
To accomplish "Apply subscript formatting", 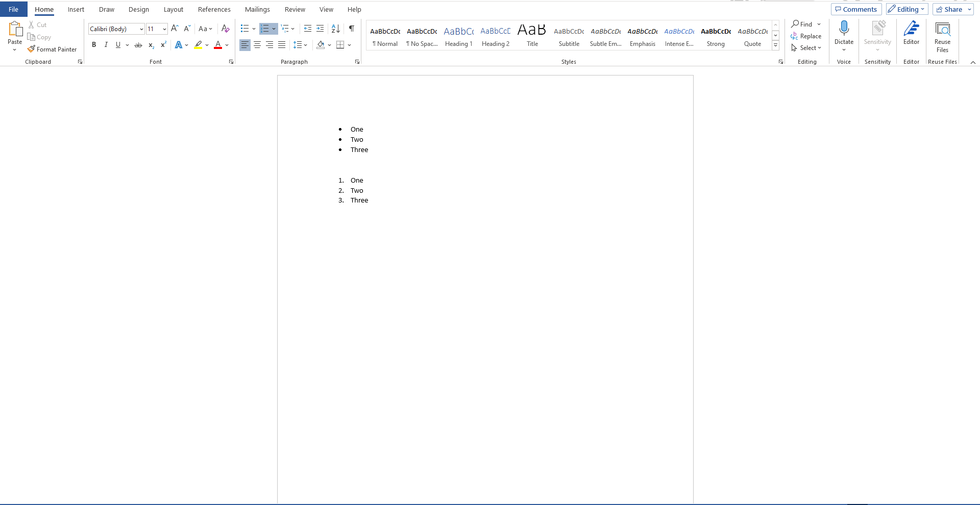I will point(151,45).
